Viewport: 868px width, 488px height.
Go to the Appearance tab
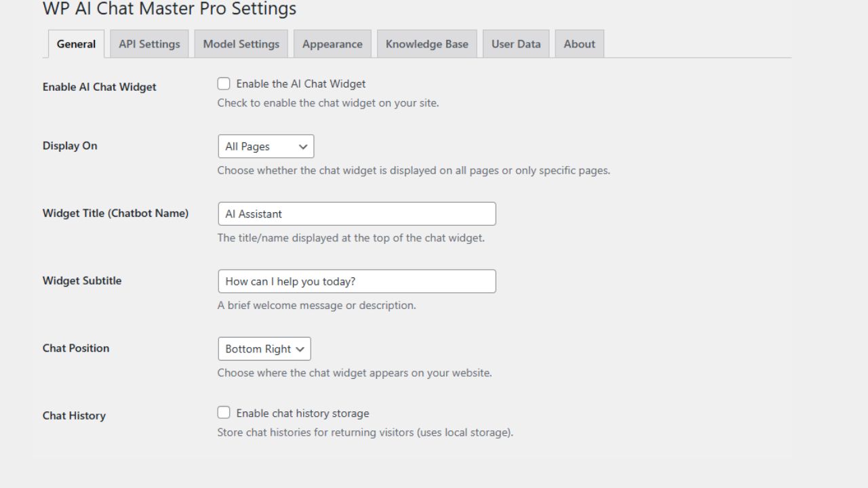tap(332, 44)
